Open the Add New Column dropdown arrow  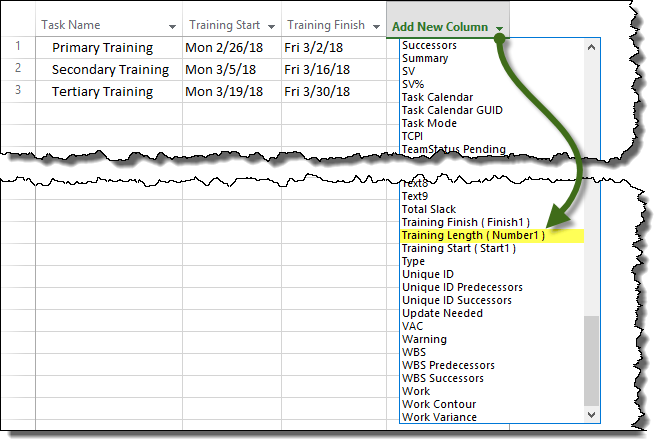tap(498, 27)
